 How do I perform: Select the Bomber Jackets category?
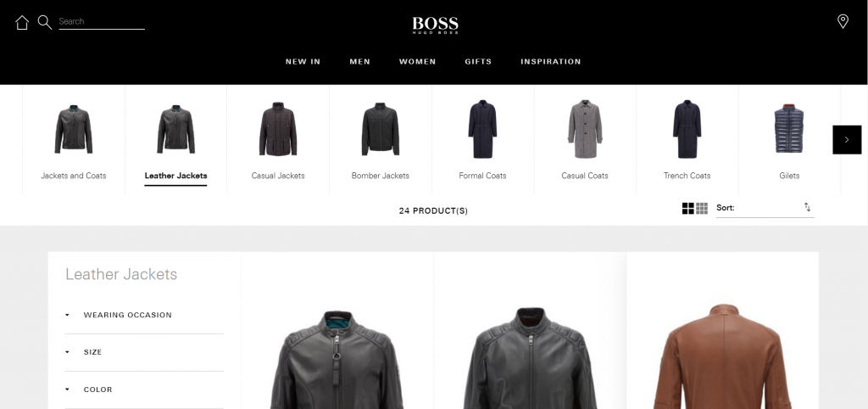[x=381, y=140]
